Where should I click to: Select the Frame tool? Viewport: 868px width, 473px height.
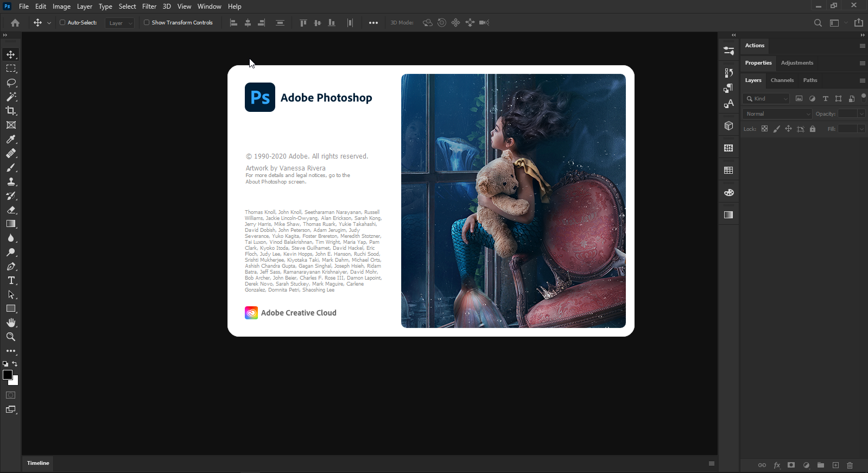[x=11, y=125]
